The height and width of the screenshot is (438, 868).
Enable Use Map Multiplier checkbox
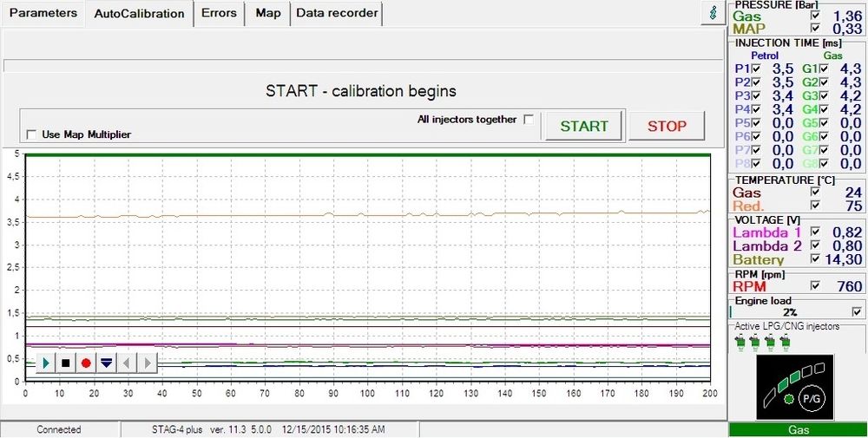pos(31,134)
